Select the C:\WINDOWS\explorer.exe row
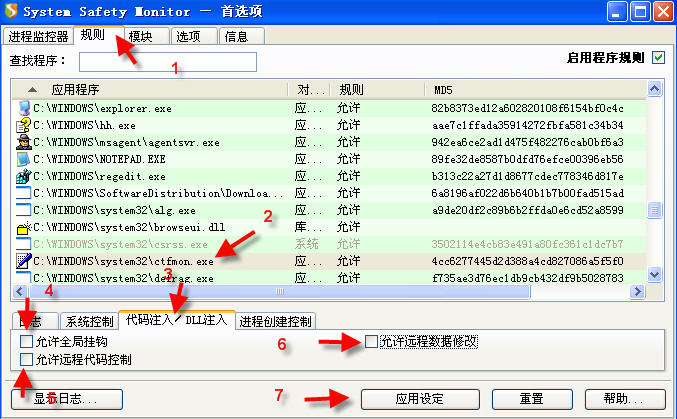677x419 pixels. pos(329,108)
